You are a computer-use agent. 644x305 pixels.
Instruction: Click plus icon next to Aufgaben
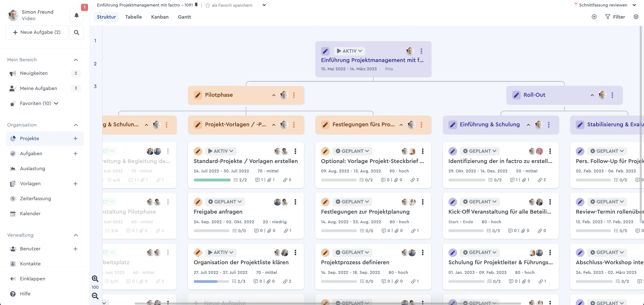[76, 153]
